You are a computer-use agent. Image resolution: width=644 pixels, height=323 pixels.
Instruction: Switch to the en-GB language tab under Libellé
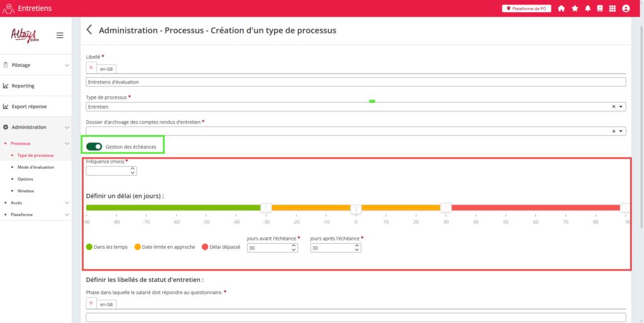(x=106, y=69)
